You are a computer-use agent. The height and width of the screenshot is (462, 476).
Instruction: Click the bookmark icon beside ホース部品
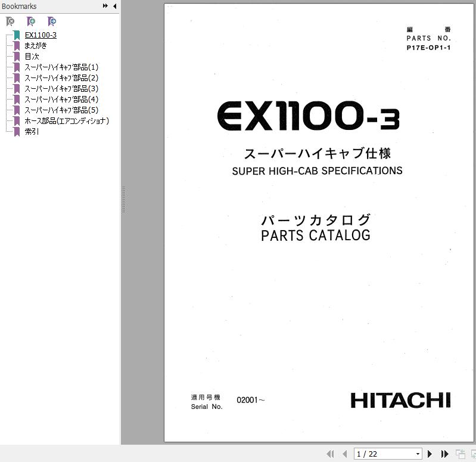pos(17,121)
